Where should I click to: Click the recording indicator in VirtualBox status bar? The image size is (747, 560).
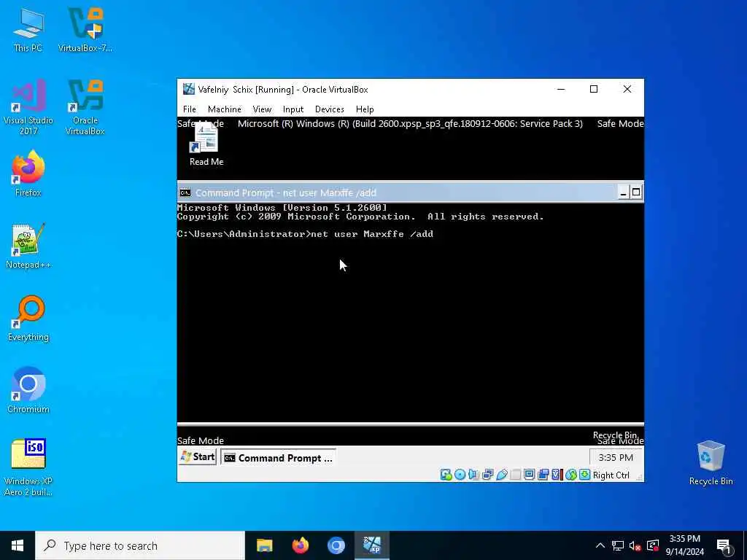click(543, 475)
